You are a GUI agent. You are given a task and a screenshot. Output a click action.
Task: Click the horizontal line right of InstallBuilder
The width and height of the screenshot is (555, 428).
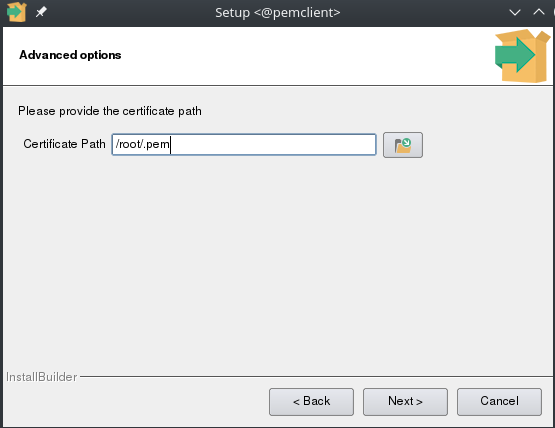coord(316,376)
